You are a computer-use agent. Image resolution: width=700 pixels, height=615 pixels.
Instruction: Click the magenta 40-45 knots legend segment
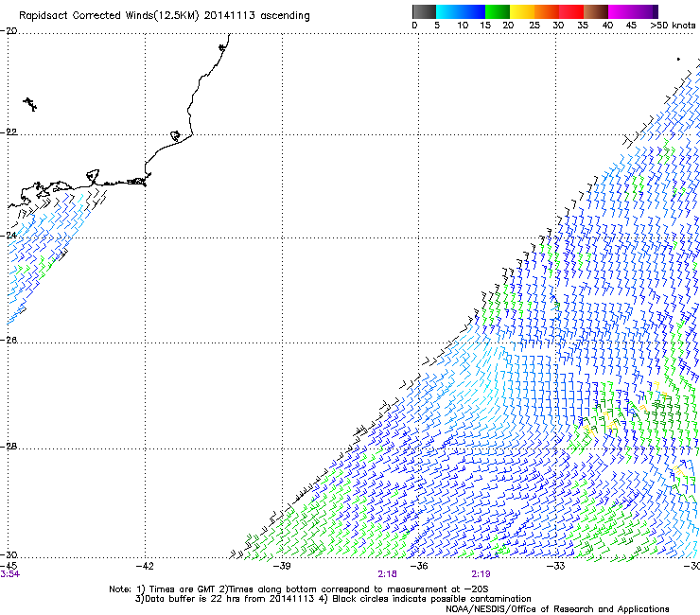tap(621, 11)
